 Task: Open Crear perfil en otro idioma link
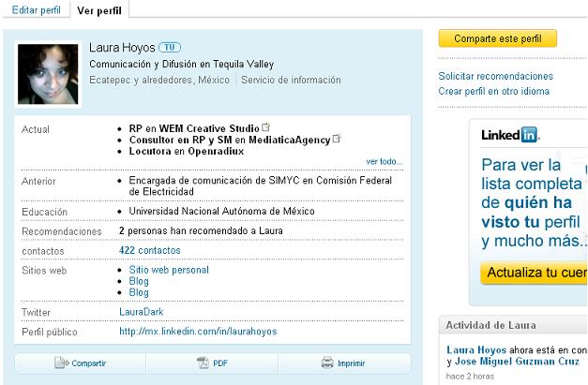494,91
